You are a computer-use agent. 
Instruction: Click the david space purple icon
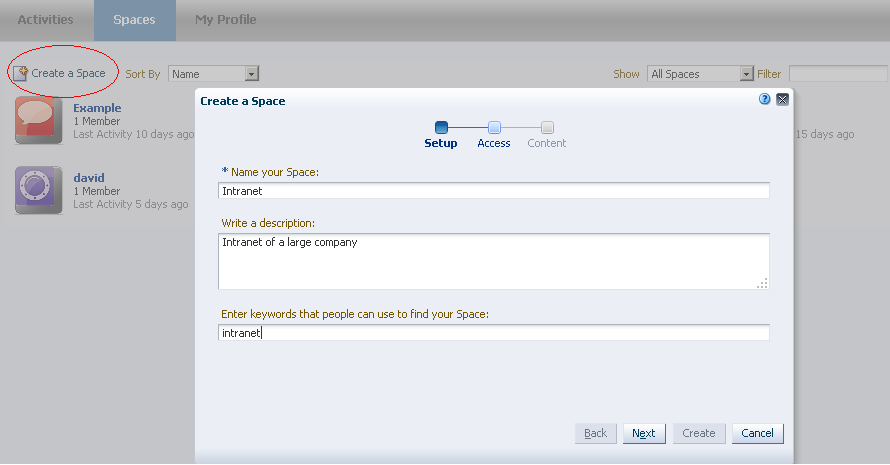click(x=39, y=190)
